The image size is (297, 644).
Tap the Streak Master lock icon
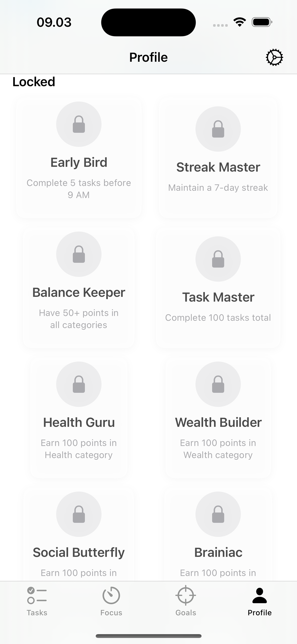click(x=218, y=129)
